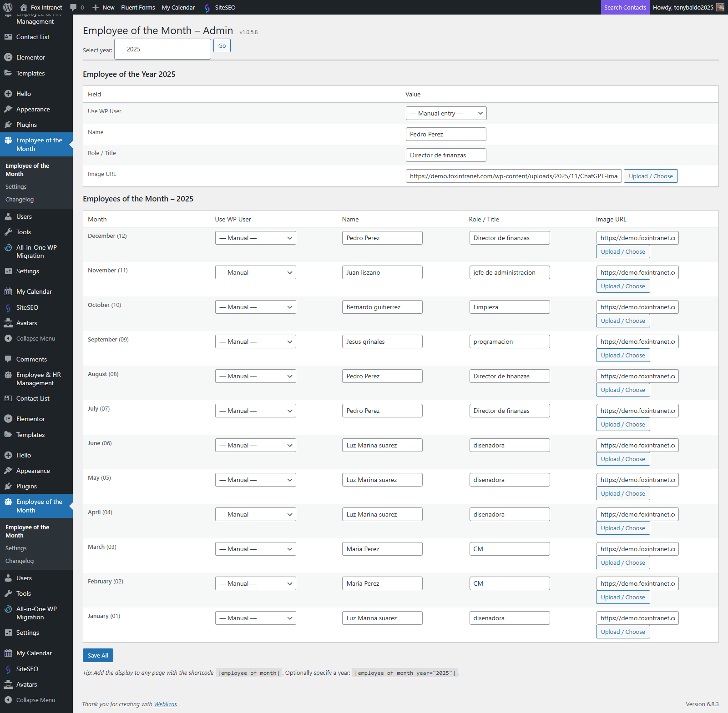
Task: Click the WordPress logo in the admin bar
Action: coord(8,7)
